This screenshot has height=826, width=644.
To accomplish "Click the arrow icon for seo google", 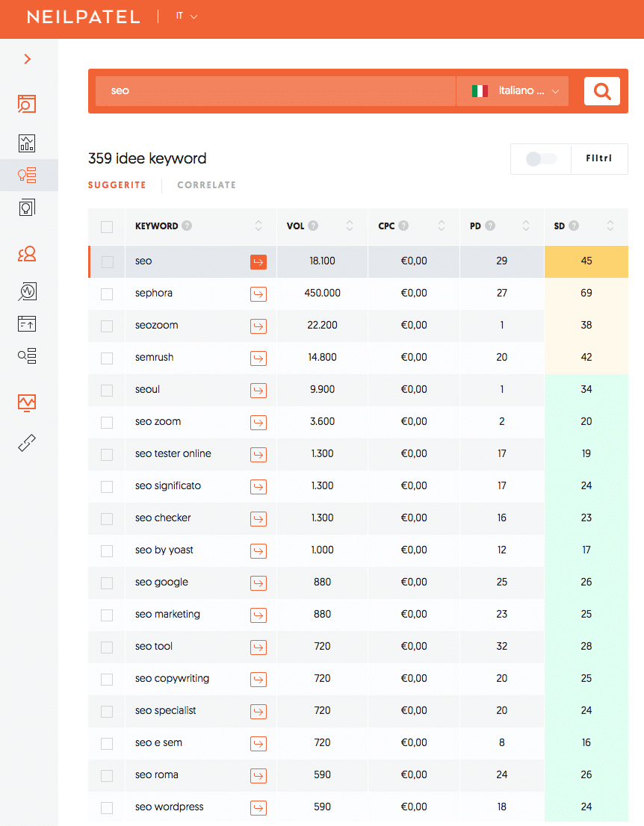I will pyautogui.click(x=258, y=583).
